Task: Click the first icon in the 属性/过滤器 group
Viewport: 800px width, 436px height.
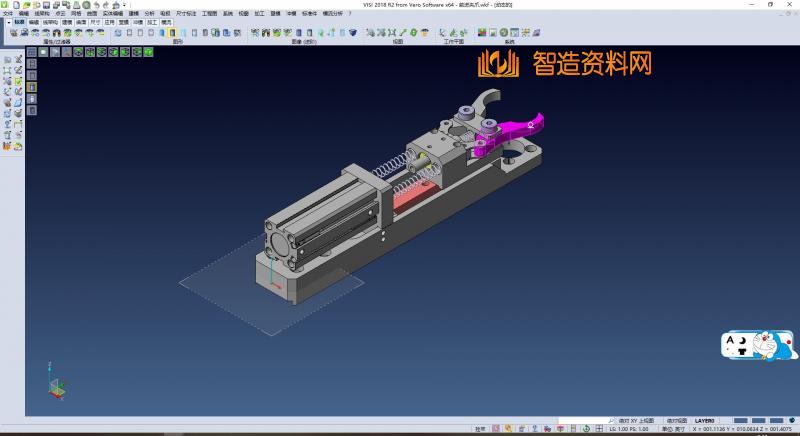Action: point(13,33)
